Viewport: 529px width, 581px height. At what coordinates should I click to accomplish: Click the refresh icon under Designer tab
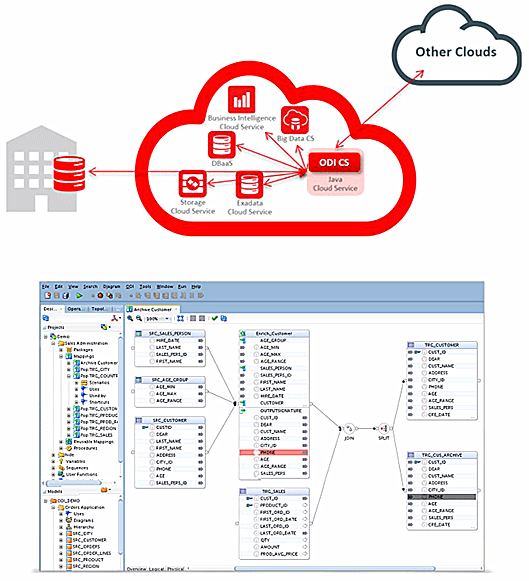[46, 318]
